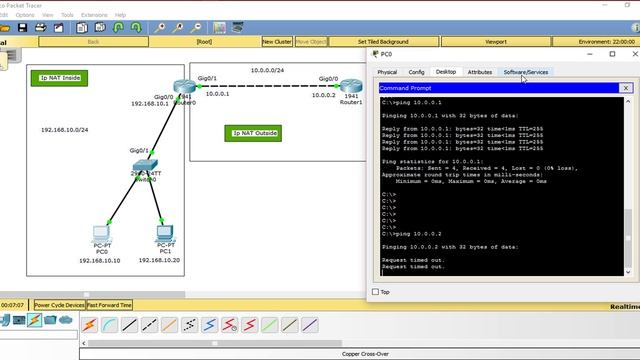Click Power Cycle Devices button
This screenshot has height=360, width=640.
tap(59, 305)
